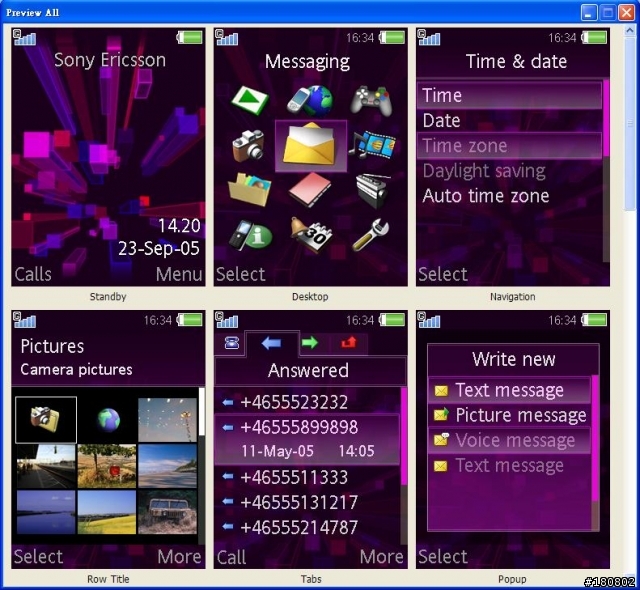The image size is (640, 590).
Task: Select the film strip music player icon
Action: (372, 145)
